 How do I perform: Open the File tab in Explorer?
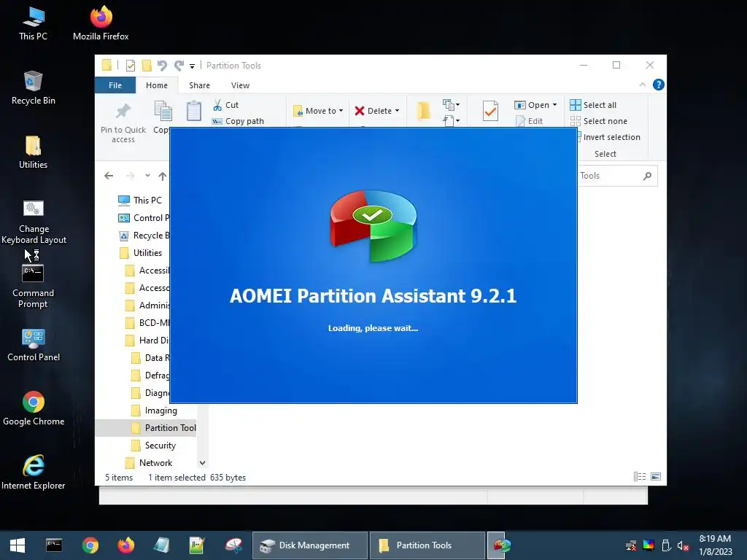point(115,85)
